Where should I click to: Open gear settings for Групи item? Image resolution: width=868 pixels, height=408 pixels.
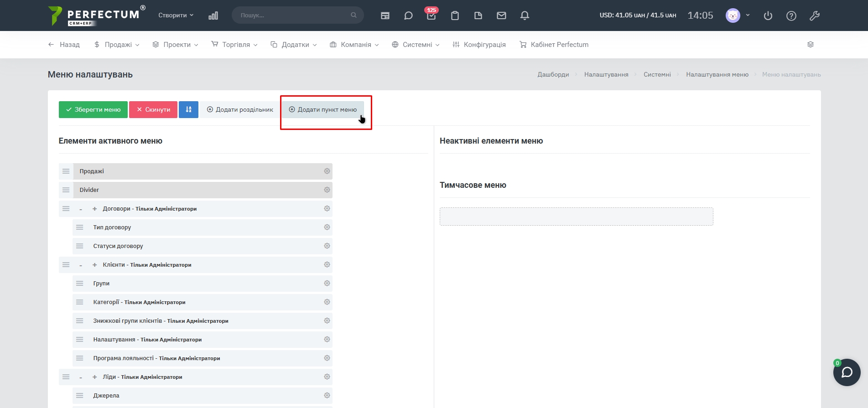click(x=327, y=283)
